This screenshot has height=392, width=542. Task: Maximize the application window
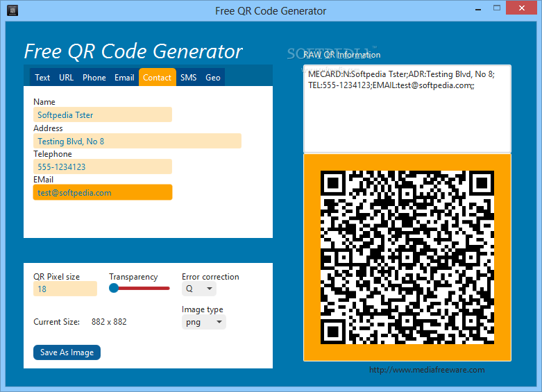497,8
